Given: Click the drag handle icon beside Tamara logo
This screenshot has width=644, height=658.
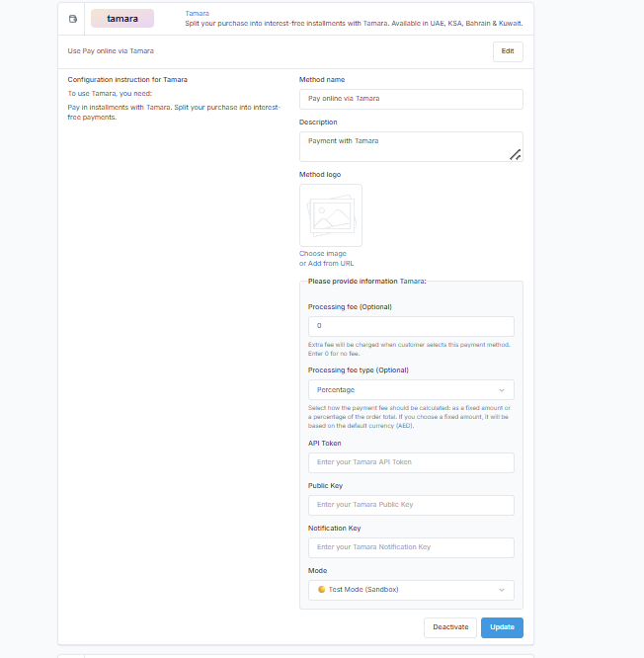Looking at the screenshot, I should click(73, 19).
